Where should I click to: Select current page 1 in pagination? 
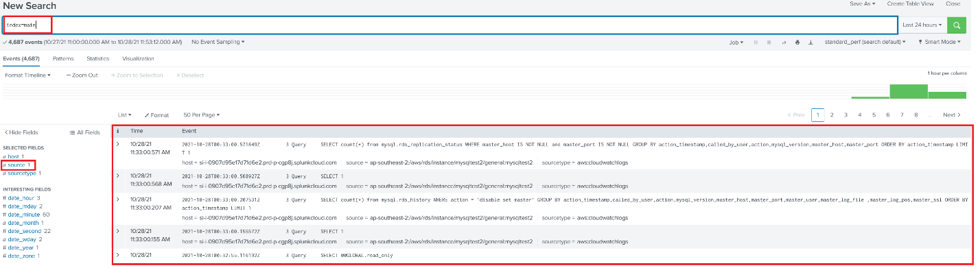point(817,115)
